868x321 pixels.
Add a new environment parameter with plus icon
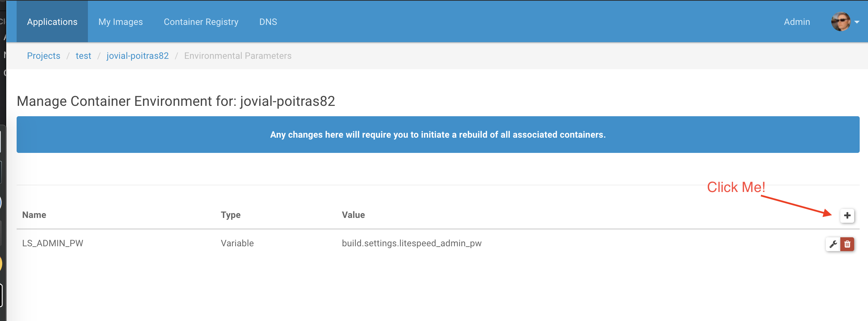pos(847,215)
